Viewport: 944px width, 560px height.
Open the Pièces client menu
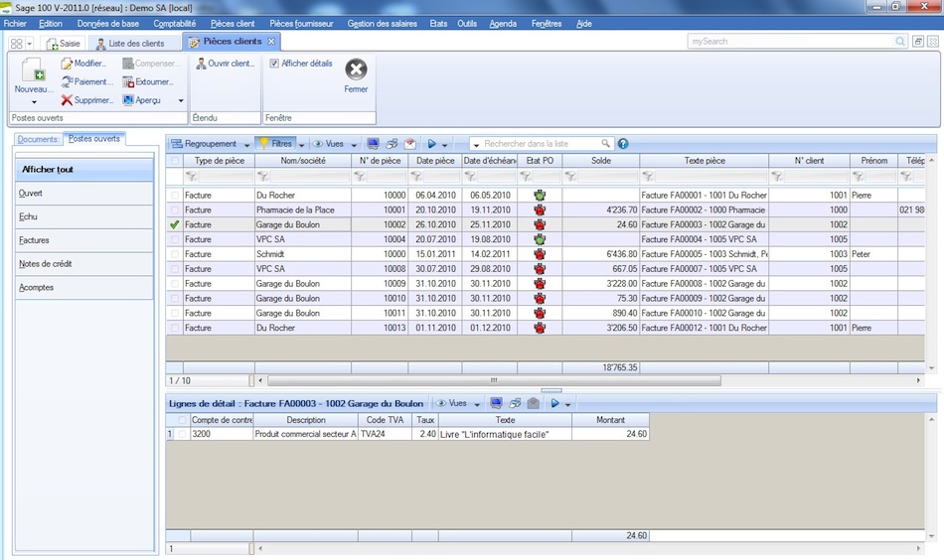tap(233, 24)
